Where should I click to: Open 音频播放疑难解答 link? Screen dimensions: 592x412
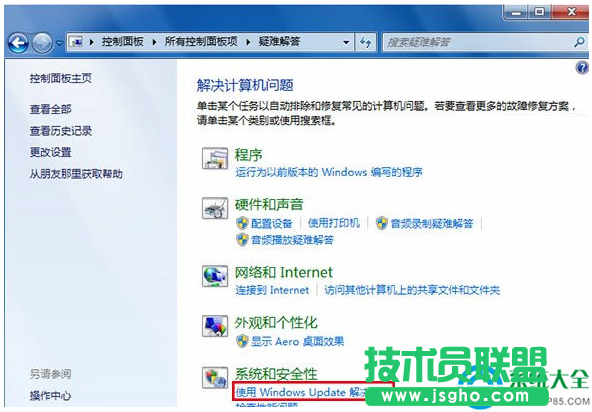click(x=293, y=240)
